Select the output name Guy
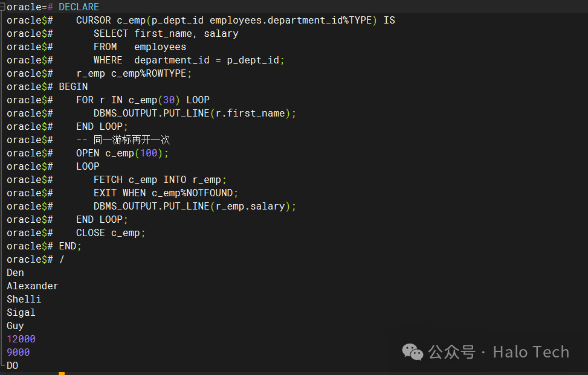 (15, 326)
